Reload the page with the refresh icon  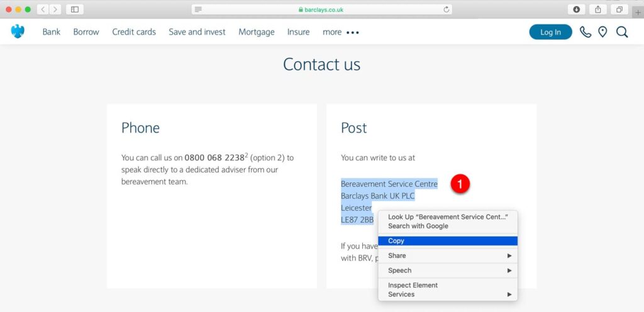pos(447,9)
